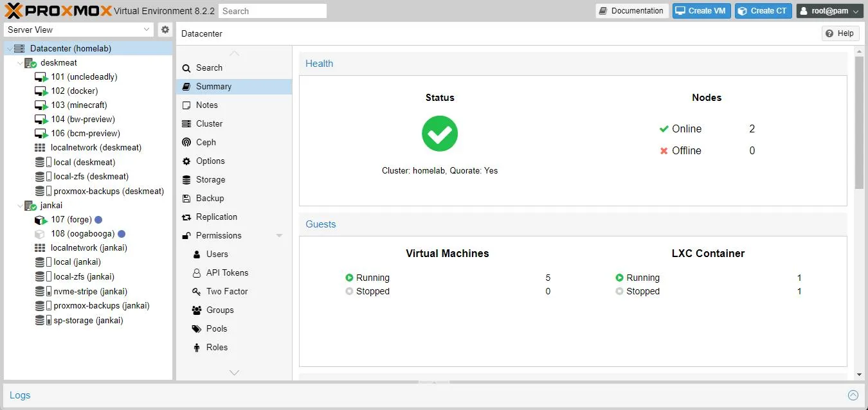This screenshot has width=868, height=410.
Task: Select 106 (bcm-preview) in the tree
Action: 89,134
